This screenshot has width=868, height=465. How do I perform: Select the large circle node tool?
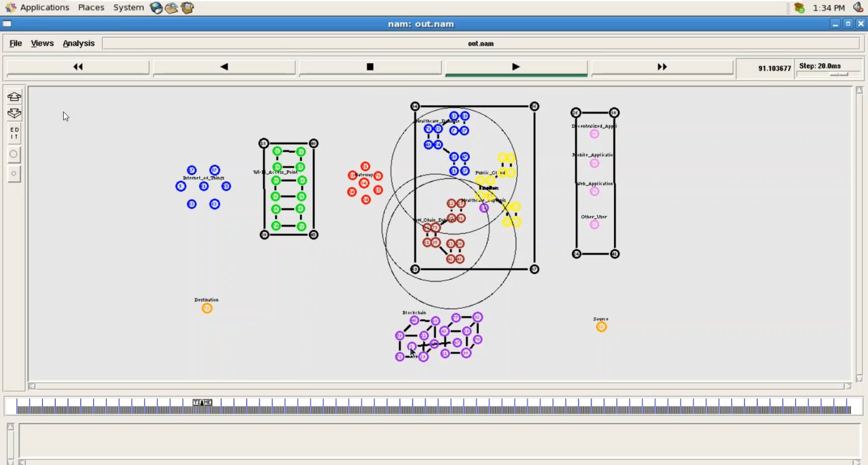[14, 155]
